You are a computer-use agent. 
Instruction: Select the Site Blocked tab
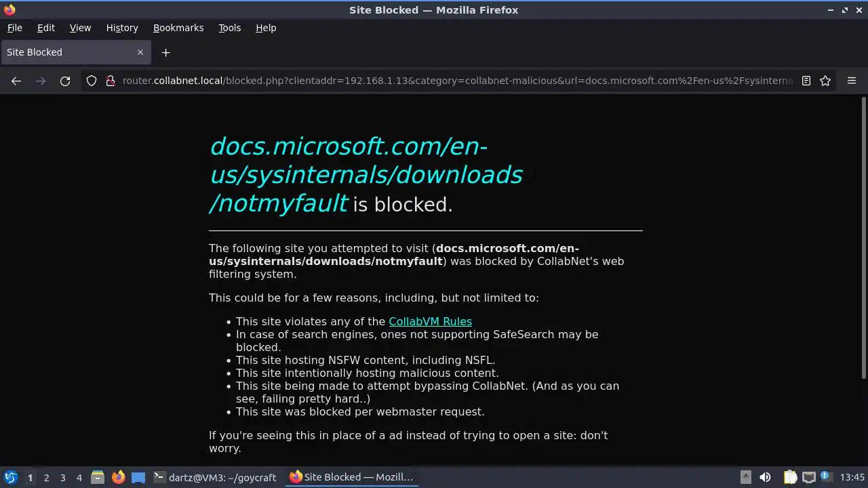(75, 52)
